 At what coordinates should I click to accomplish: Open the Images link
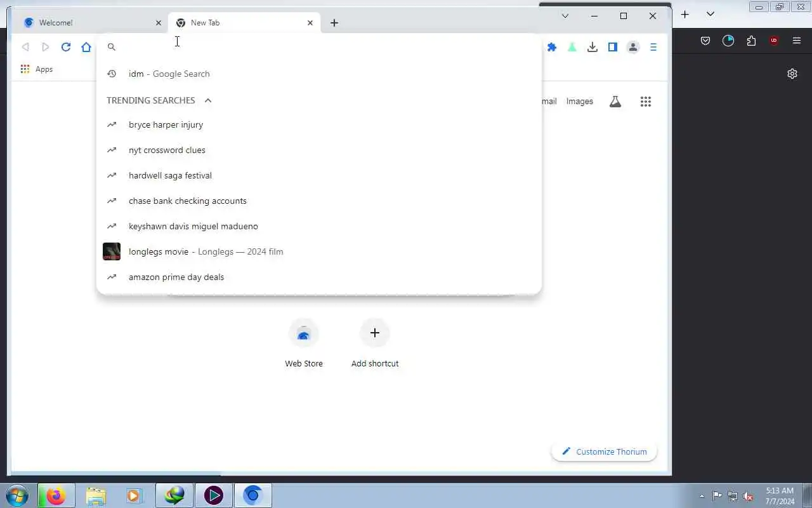click(x=579, y=102)
